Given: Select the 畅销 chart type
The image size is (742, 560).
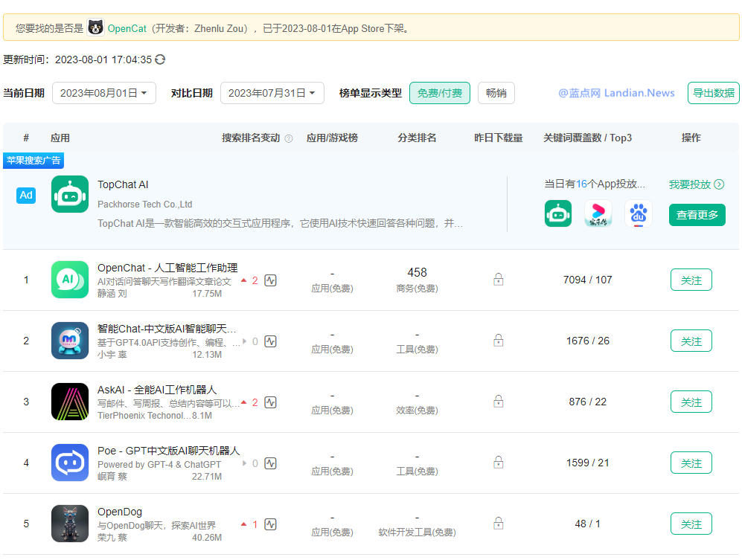Looking at the screenshot, I should (496, 93).
